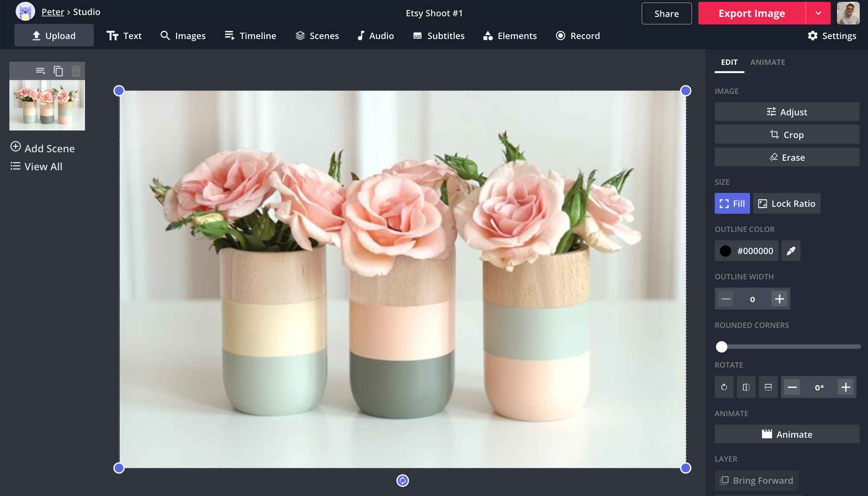Switch to the ANIMATE tab
868x496 pixels.
pyautogui.click(x=767, y=62)
